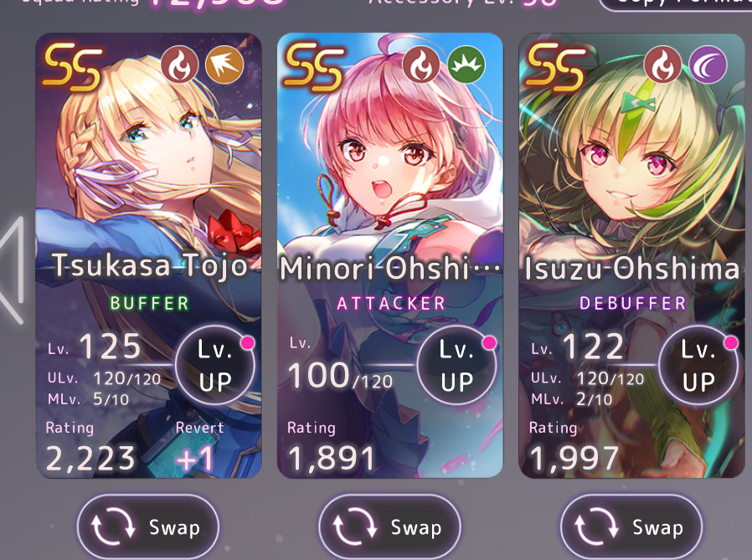Image resolution: width=752 pixels, height=560 pixels.
Task: Swap out Minori Ohshima from squad
Action: coord(389,527)
